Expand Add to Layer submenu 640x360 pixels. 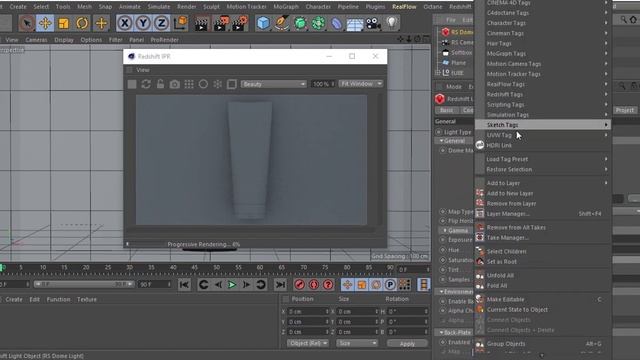point(542,183)
